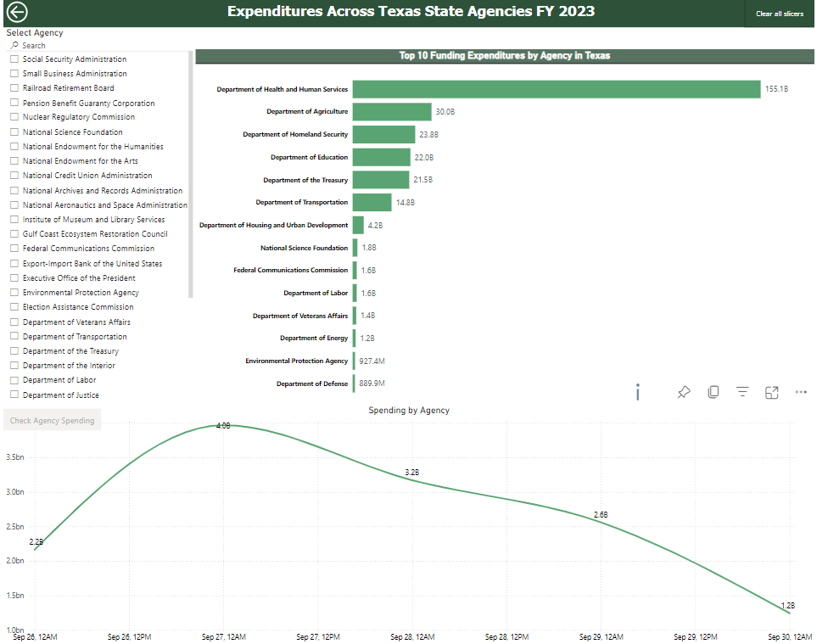
Task: Select the Railroad Retirement Board checkbox
Action: pyautogui.click(x=14, y=87)
